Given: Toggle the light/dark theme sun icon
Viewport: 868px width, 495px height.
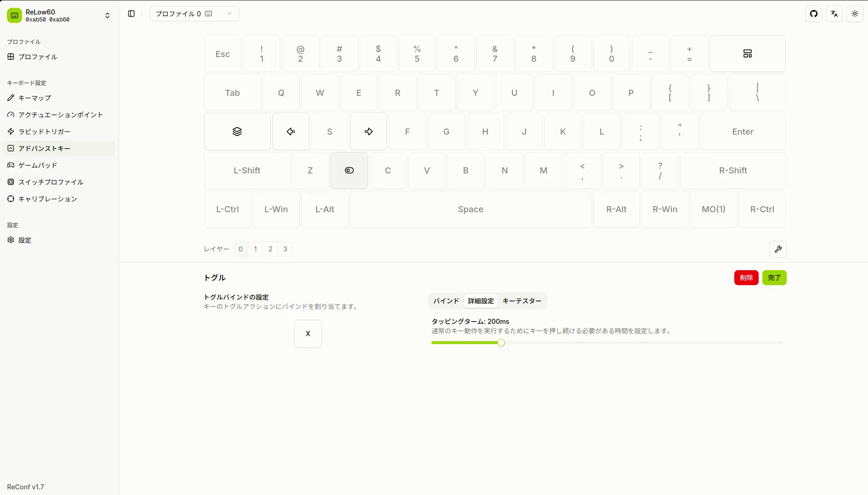Looking at the screenshot, I should click(x=855, y=14).
